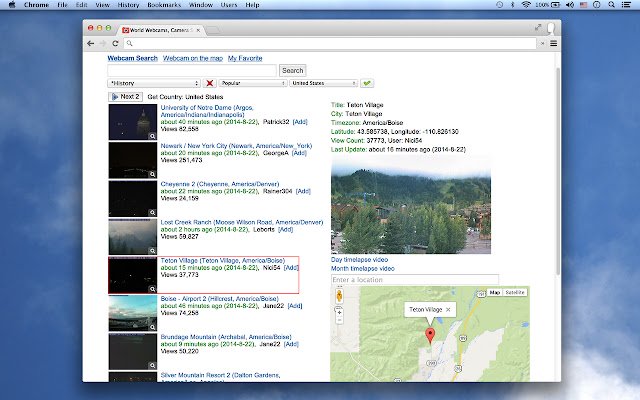
Task: Click the Search button
Action: 293,71
